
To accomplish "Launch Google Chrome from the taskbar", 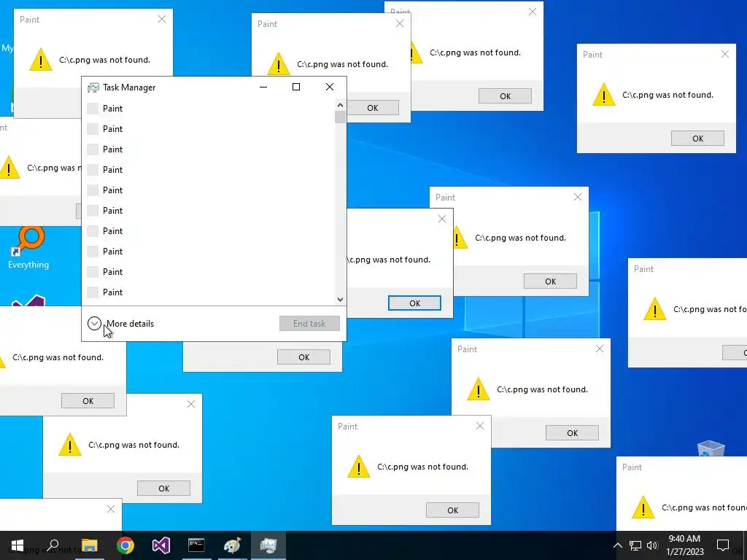I will [125, 545].
